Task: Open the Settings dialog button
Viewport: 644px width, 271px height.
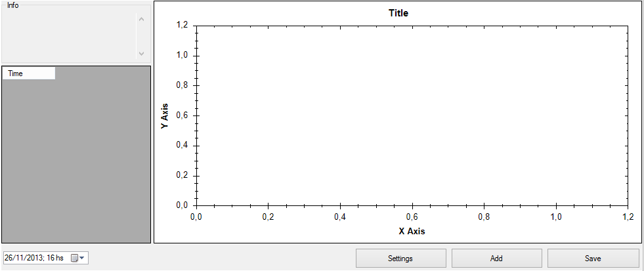Action: tap(400, 259)
